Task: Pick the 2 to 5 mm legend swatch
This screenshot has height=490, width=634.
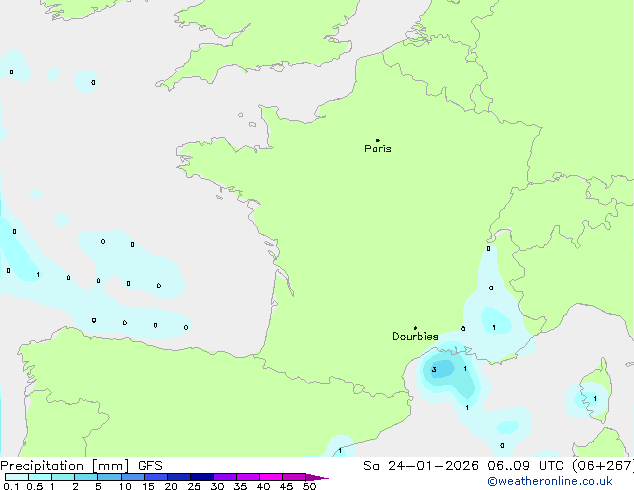Action: (86, 477)
